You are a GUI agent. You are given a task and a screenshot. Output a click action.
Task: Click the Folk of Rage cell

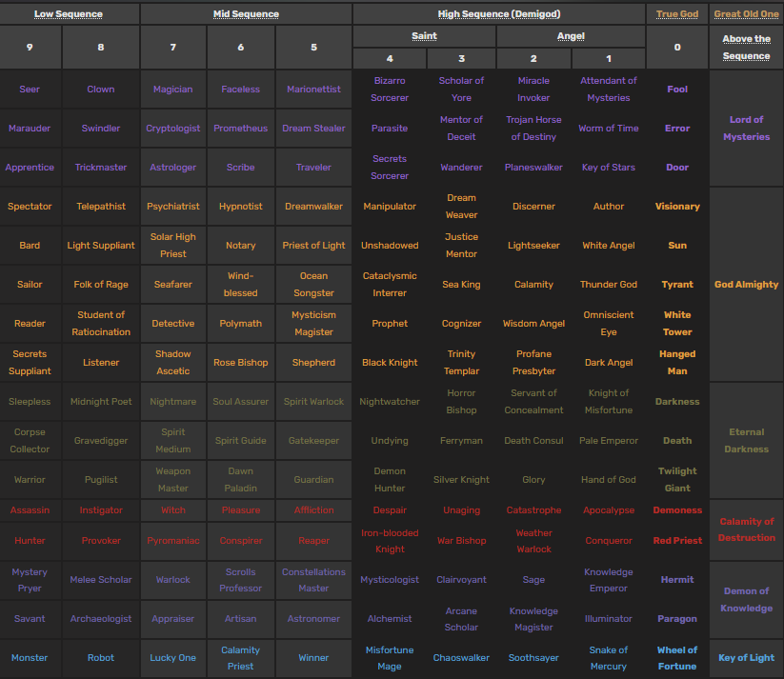[100, 284]
